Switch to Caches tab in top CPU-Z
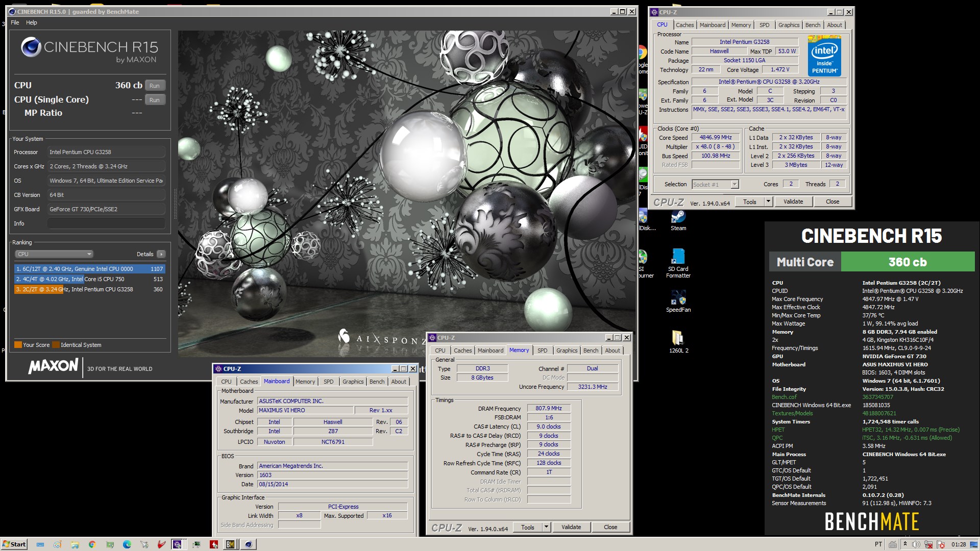 click(684, 25)
